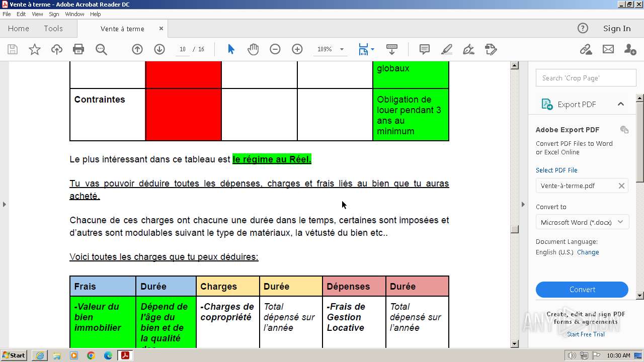Open the Help menu
Screen dimensions: 644x362
click(95, 14)
